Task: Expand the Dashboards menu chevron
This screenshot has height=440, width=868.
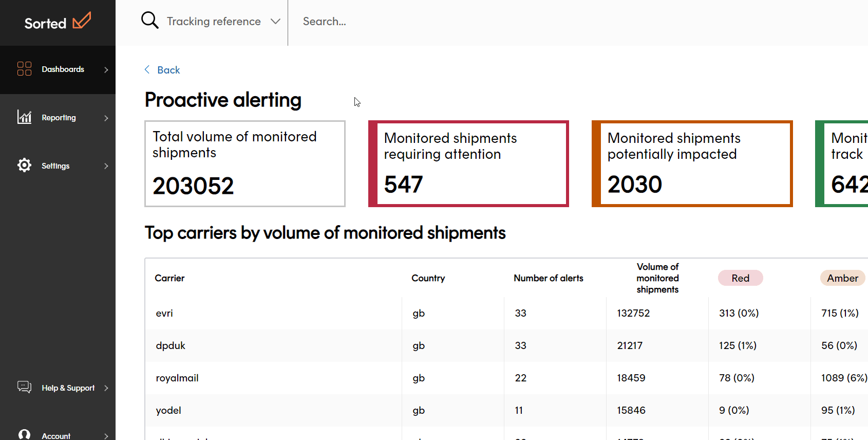Action: coord(106,69)
